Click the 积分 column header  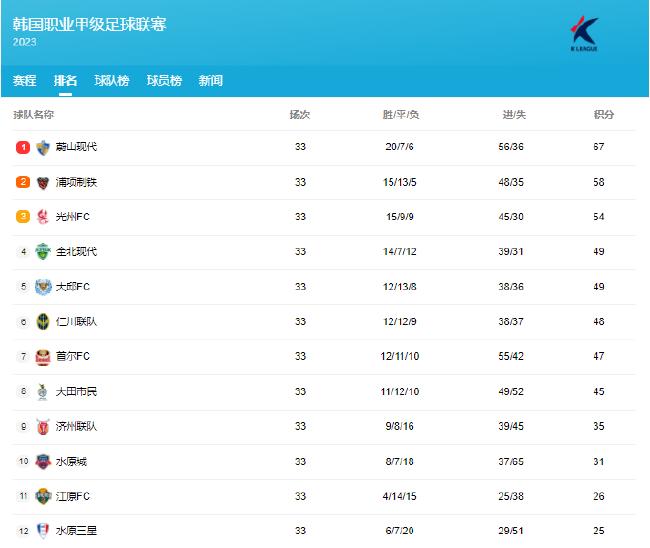[x=604, y=114]
